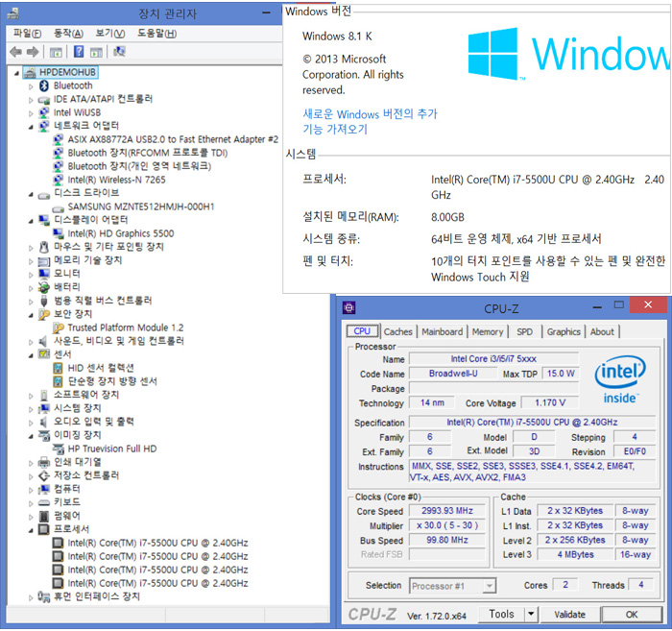Select the simple device orientation sensor (단순형 장치 방향 센서)
This screenshot has width=672, height=631.
coord(112,381)
